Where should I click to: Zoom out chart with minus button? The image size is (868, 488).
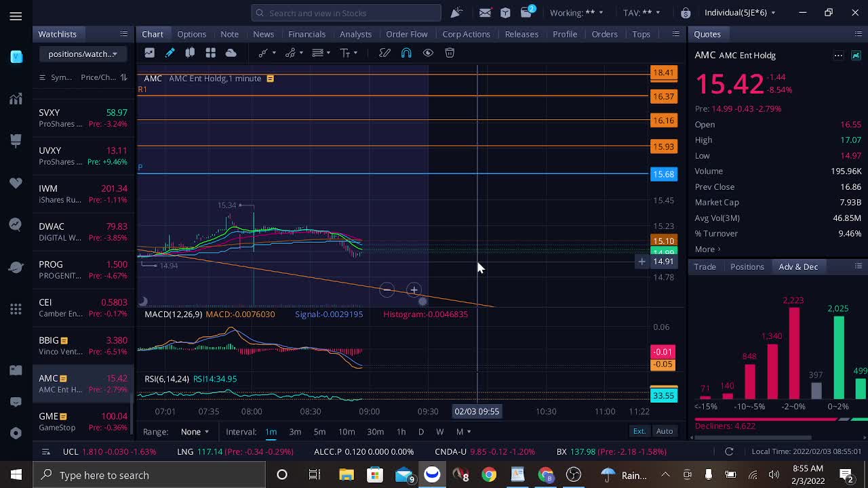pyautogui.click(x=387, y=290)
